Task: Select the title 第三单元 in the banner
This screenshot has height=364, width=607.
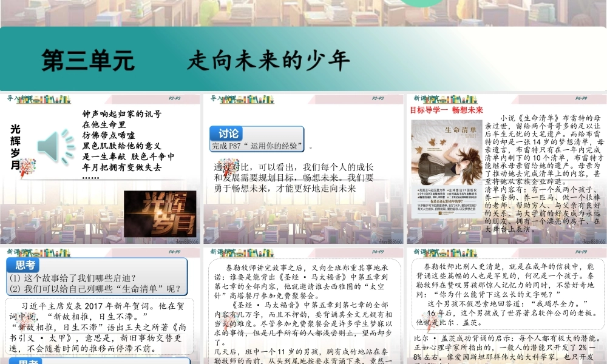Action: (x=87, y=60)
